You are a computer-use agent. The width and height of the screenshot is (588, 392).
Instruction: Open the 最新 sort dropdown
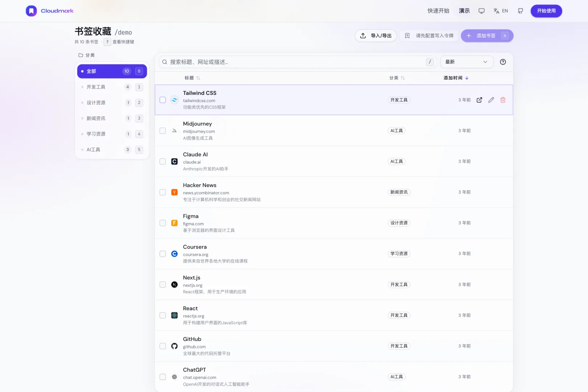tap(466, 62)
